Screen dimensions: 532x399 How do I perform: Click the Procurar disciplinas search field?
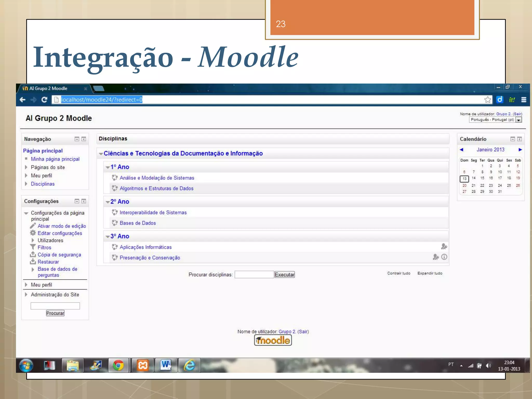(254, 275)
